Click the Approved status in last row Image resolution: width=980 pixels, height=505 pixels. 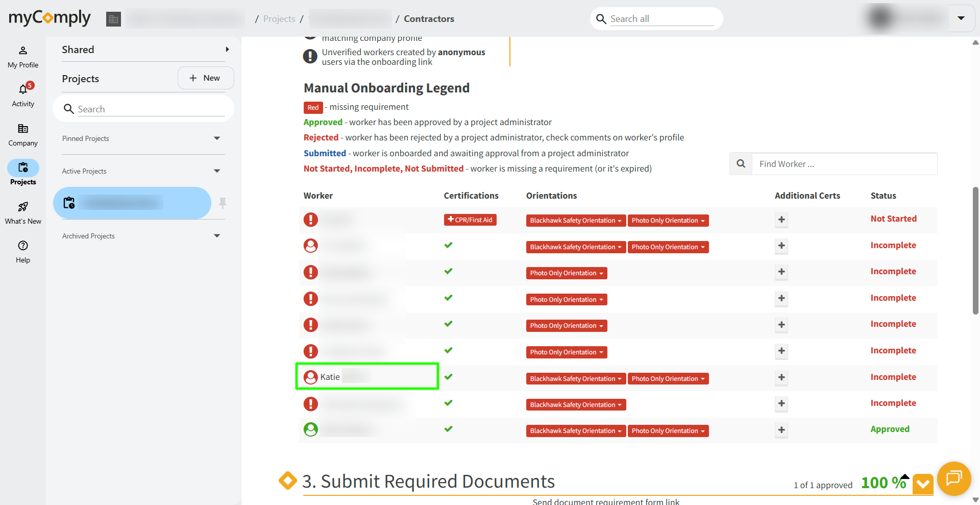coord(890,429)
